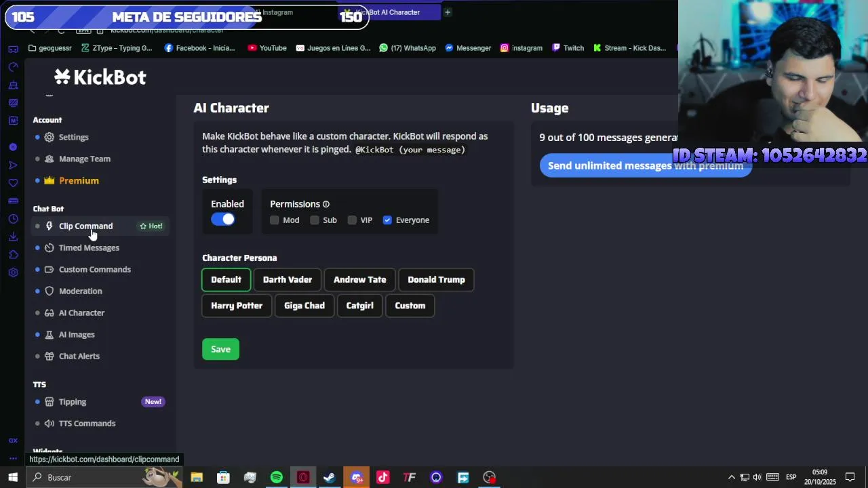Click the AI Character robot icon
Screen dimensions: 868x488
(50, 312)
